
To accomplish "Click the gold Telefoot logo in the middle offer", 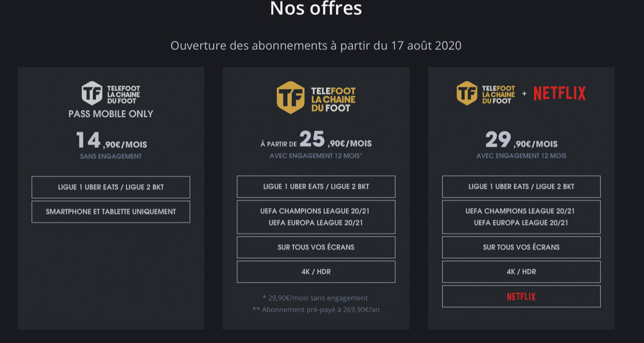I will (316, 98).
